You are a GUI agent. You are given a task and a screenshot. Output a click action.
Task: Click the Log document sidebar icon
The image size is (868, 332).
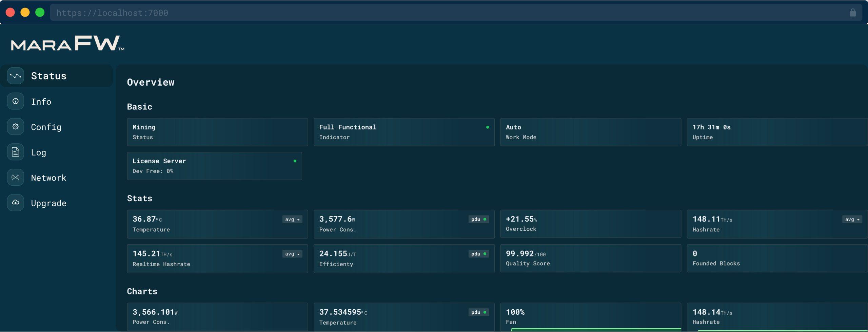15,152
